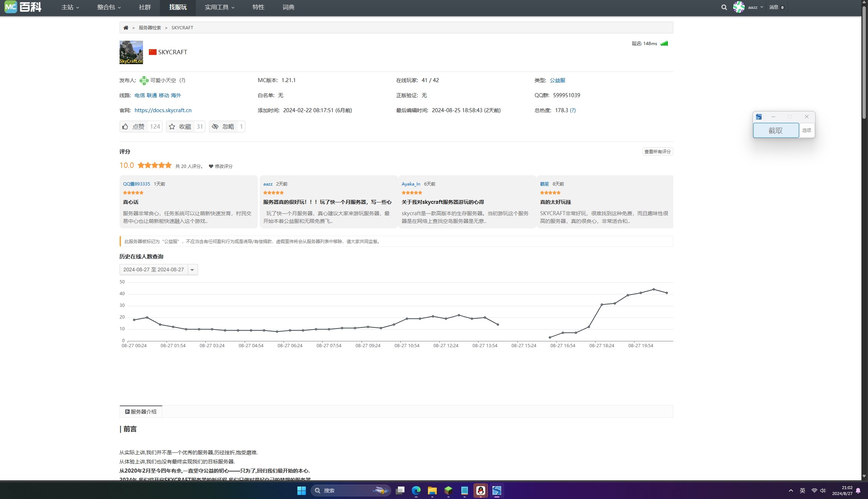Click the 服务器检索 breadcrumb link

click(150, 28)
